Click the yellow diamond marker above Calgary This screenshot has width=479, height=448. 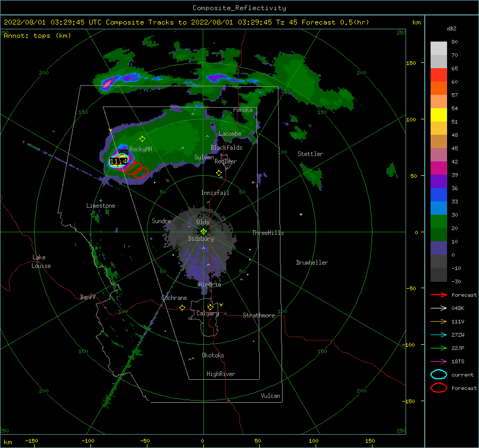[x=210, y=307]
